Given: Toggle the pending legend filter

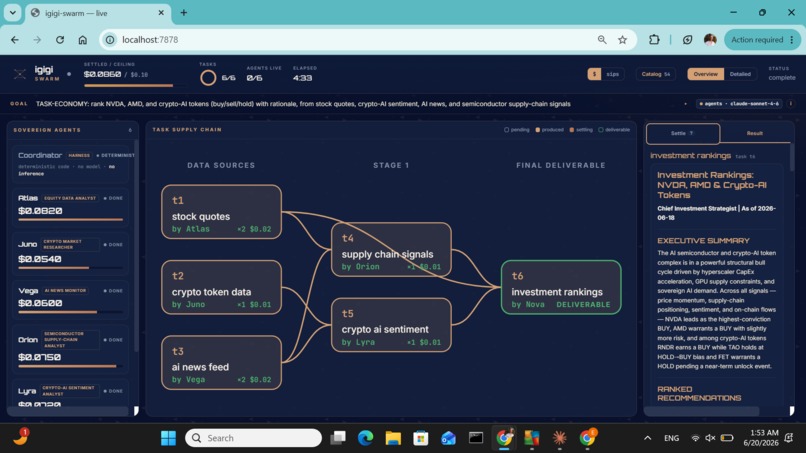Looking at the screenshot, I should click(x=517, y=130).
